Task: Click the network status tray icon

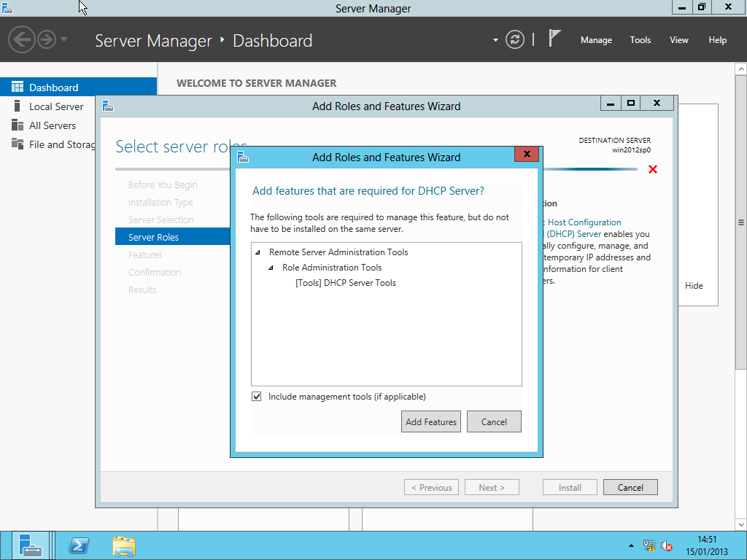Action: 649,545
